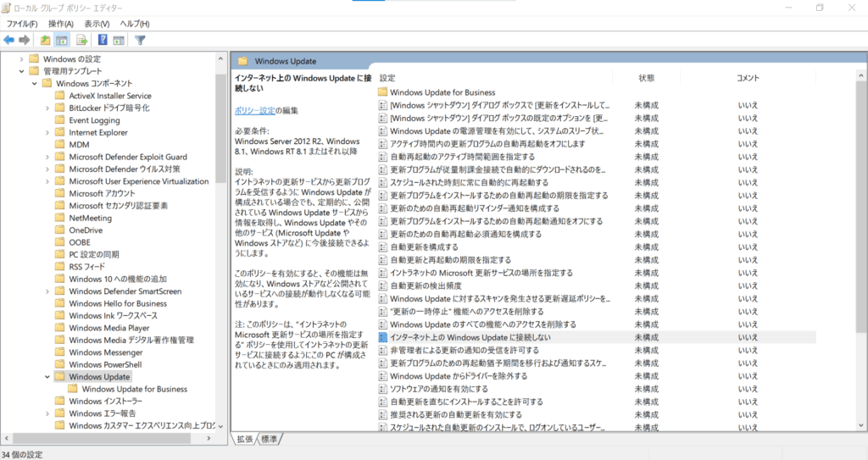Toggle the Show/Hide action pane icon
The image size is (868, 460).
118,40
